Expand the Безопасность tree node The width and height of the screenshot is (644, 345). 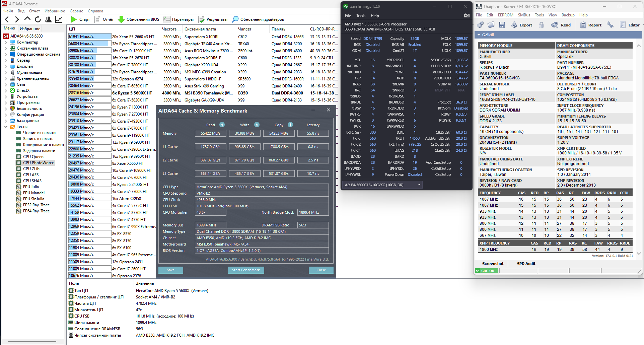coord(6,109)
